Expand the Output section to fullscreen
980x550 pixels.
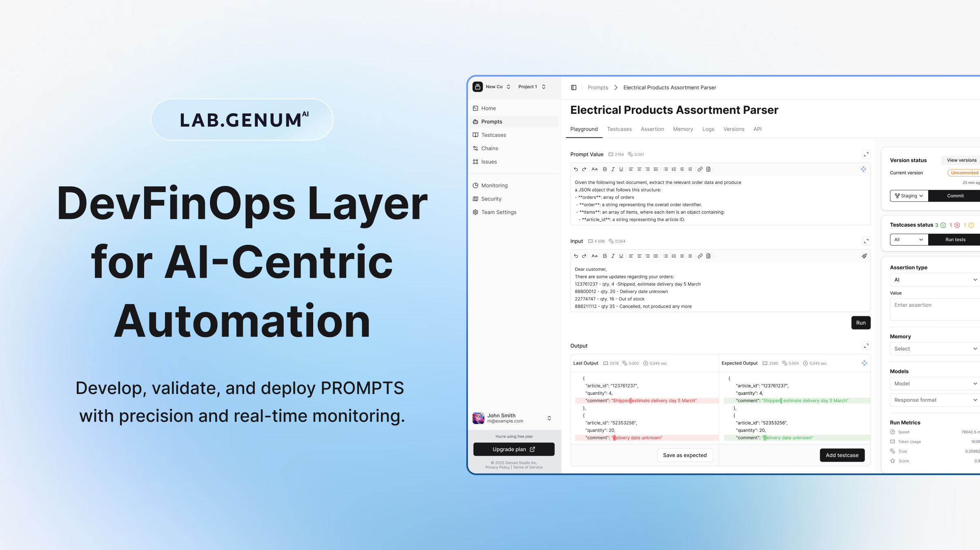[866, 346]
